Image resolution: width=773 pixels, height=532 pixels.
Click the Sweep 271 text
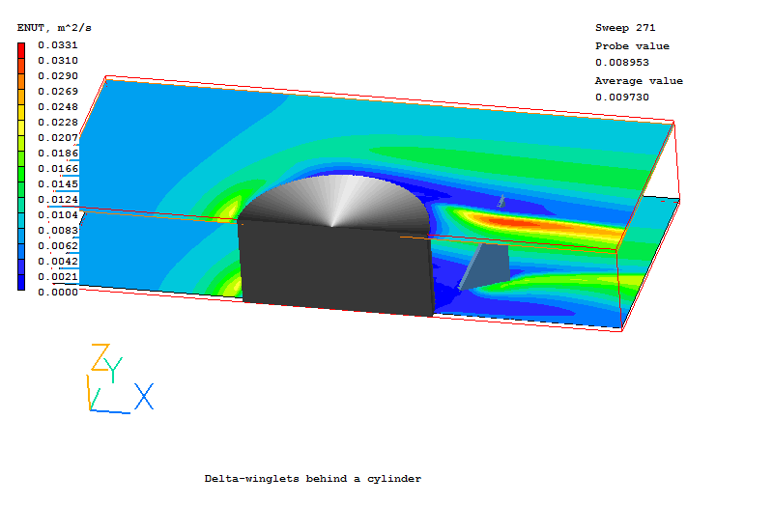pyautogui.click(x=624, y=28)
